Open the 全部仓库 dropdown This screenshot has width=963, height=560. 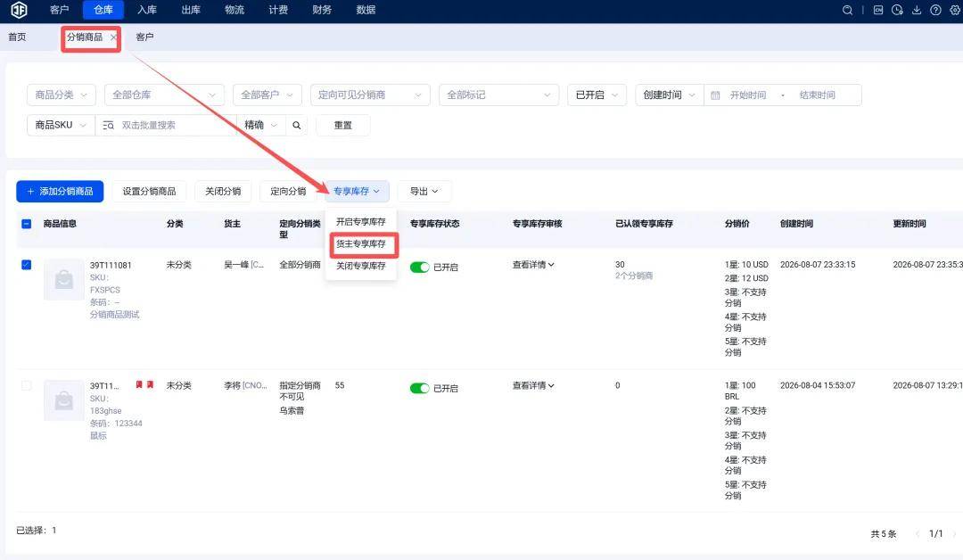point(164,95)
